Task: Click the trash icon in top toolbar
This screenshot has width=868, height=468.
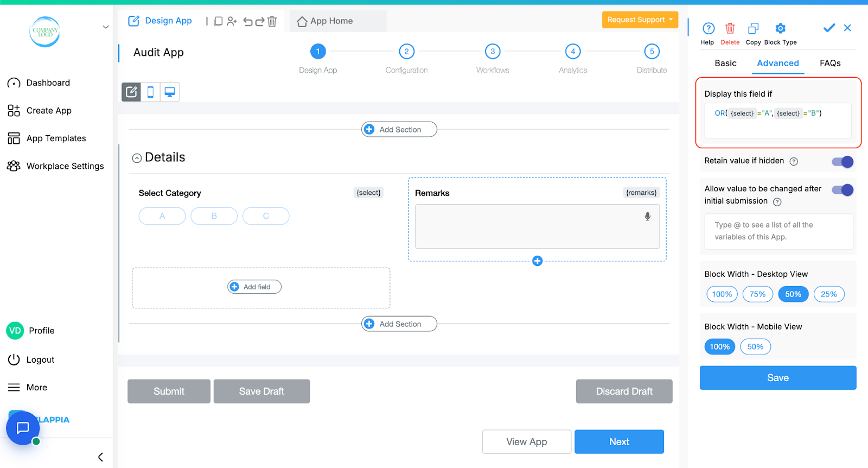Action: click(x=272, y=21)
